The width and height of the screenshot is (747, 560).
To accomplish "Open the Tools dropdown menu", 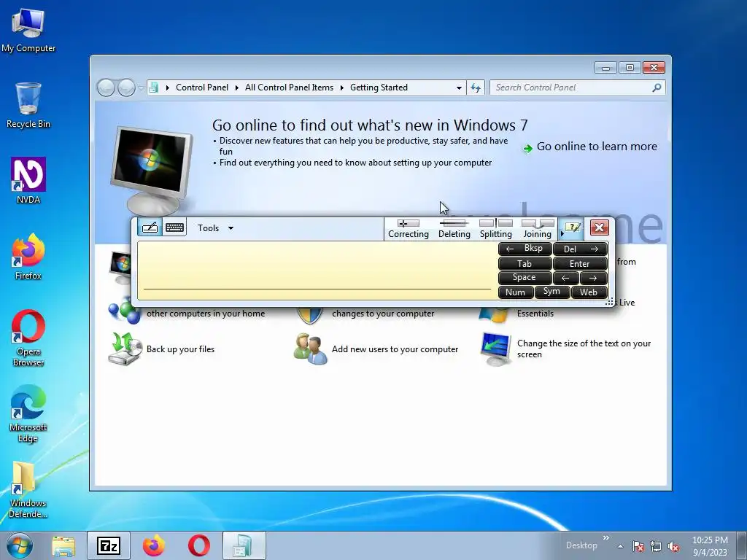I will (x=215, y=228).
